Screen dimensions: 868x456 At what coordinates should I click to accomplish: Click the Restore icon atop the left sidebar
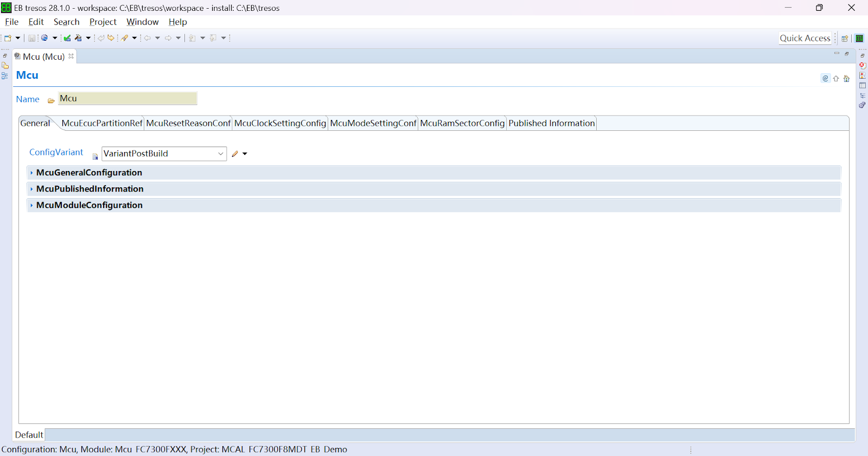coord(5,56)
